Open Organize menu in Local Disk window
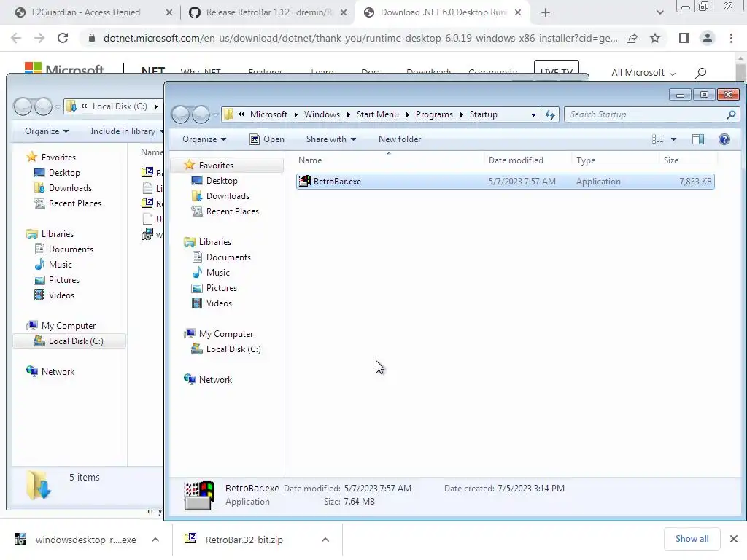The image size is (747, 560). (x=47, y=131)
